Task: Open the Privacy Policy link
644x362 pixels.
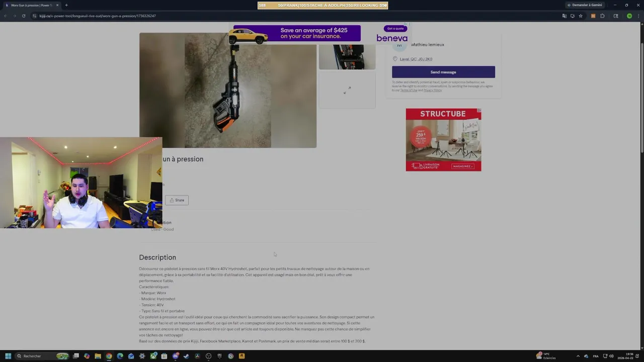Action: (x=433, y=90)
